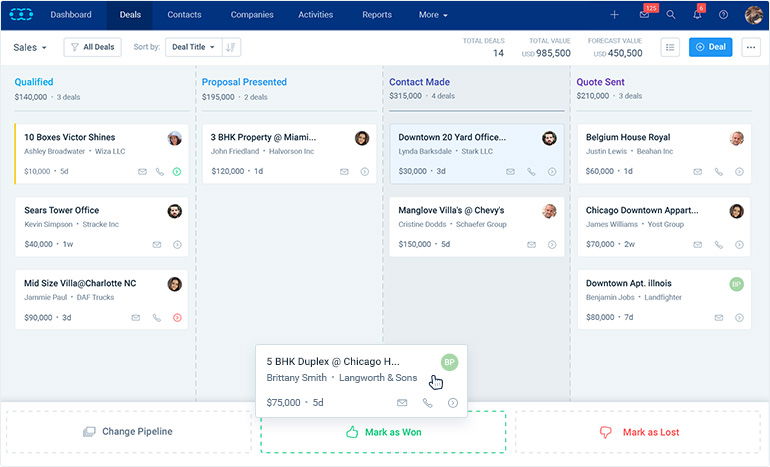Click phone icon on 10 Boxes Victor Shines card
Viewport: 770px width, 467px height.
[160, 171]
